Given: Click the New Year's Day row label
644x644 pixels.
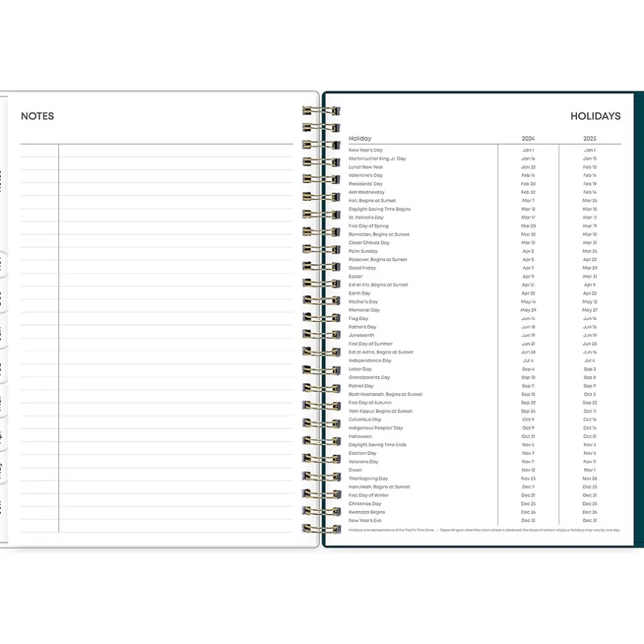Looking at the screenshot, I should pyautogui.click(x=365, y=150).
